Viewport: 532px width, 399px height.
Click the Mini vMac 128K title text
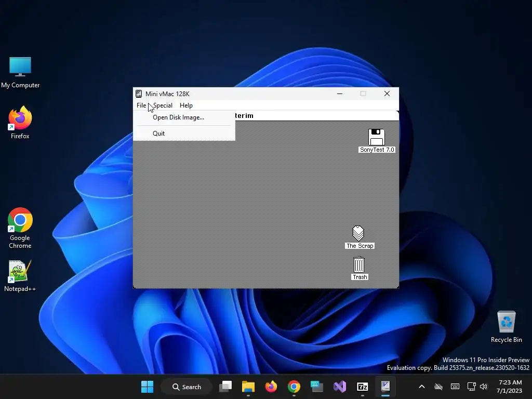(x=167, y=94)
